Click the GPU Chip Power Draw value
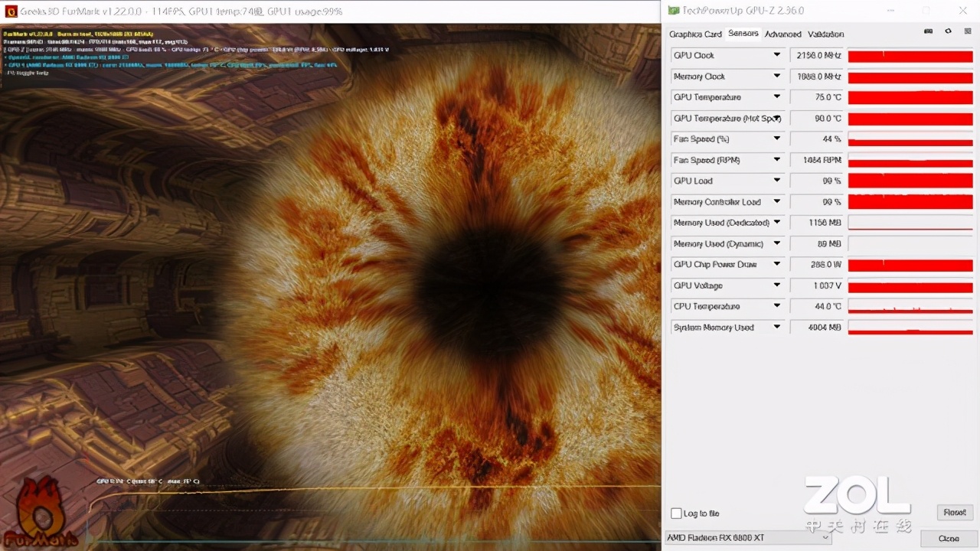The height and width of the screenshot is (551, 980). pos(816,265)
